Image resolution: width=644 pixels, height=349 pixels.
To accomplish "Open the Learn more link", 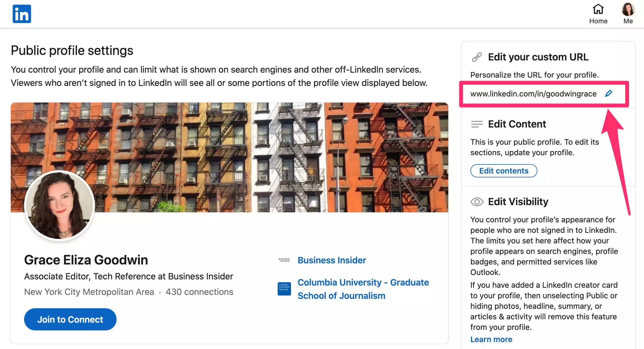I will 491,339.
